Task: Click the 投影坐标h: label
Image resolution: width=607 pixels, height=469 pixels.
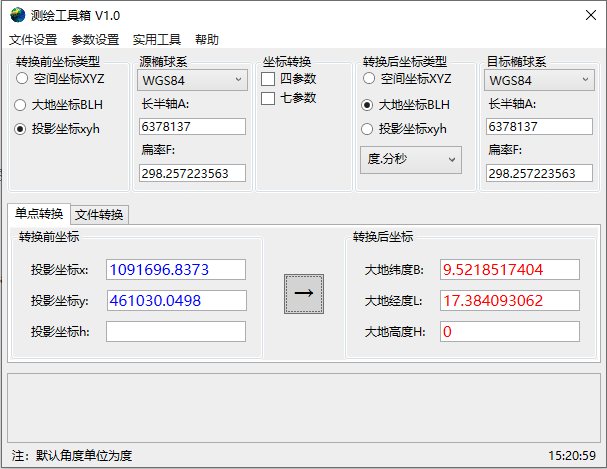Action: (x=60, y=332)
